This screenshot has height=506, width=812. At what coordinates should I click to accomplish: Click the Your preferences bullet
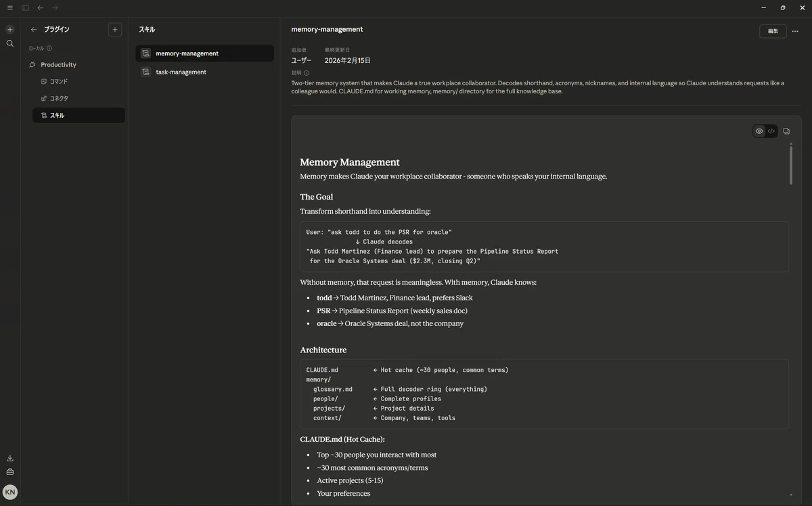(x=344, y=494)
